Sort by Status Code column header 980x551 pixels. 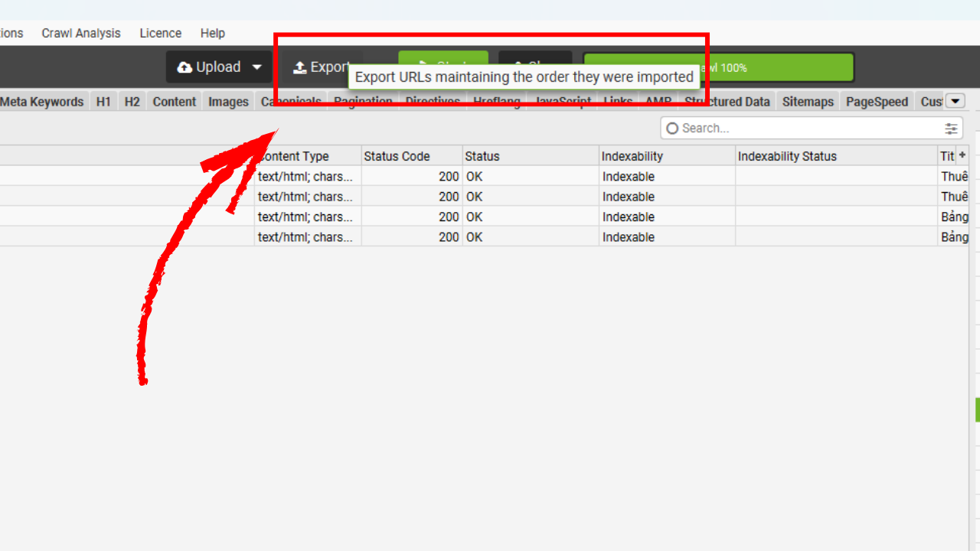pos(397,156)
